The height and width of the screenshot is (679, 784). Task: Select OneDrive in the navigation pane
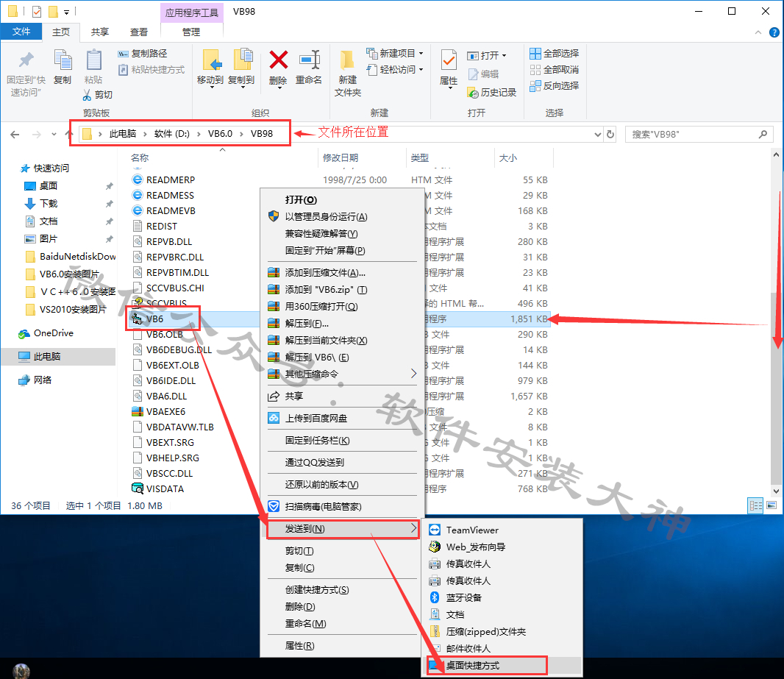(54, 333)
